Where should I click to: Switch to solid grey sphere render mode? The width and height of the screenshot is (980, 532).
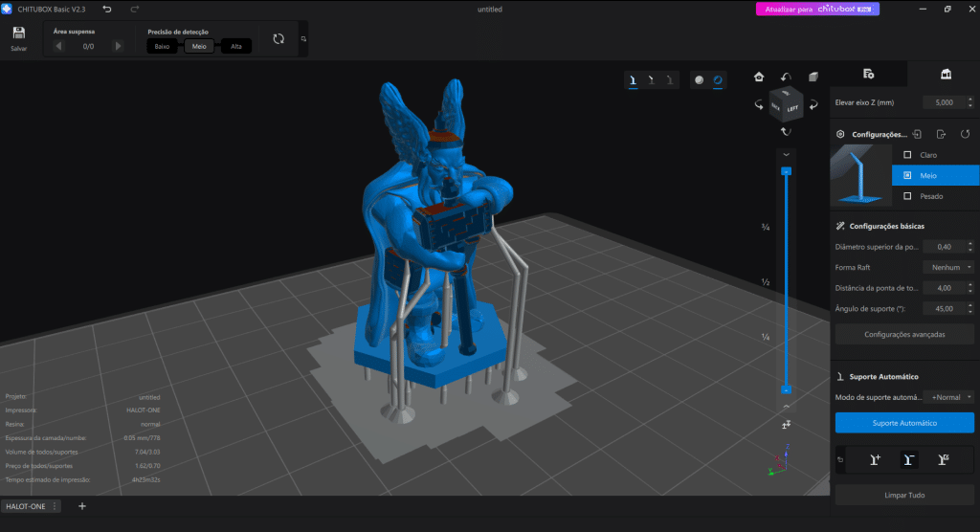(700, 80)
